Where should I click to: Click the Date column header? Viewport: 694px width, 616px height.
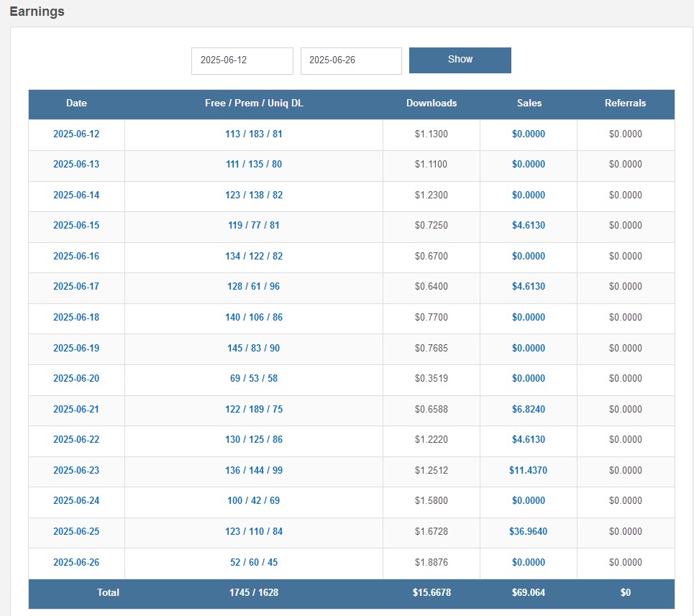(x=76, y=103)
